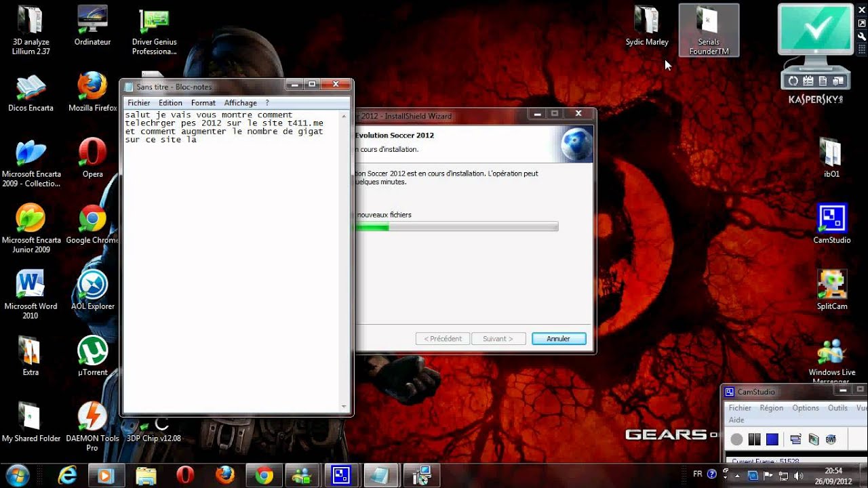Click the CamStudio record-to-AVI screen icon
Image resolution: width=868 pixels, height=488 pixels.
(x=813, y=440)
